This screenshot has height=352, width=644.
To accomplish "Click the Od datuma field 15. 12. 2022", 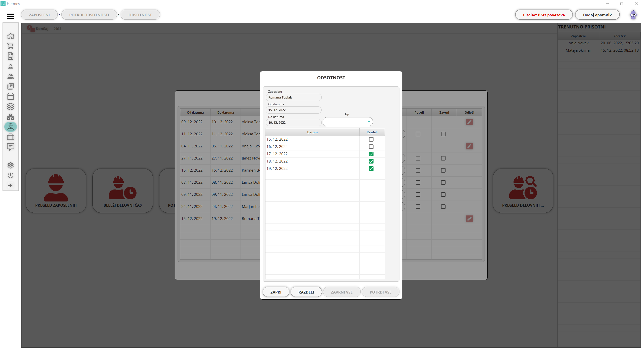I will click(293, 110).
